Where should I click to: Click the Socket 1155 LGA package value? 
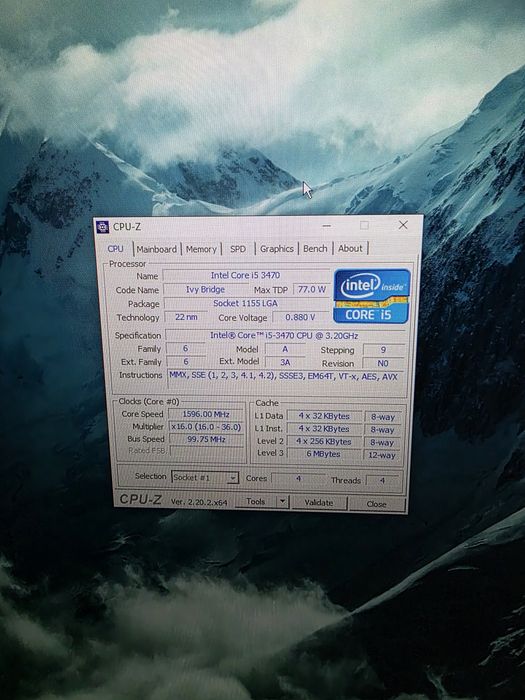246,303
